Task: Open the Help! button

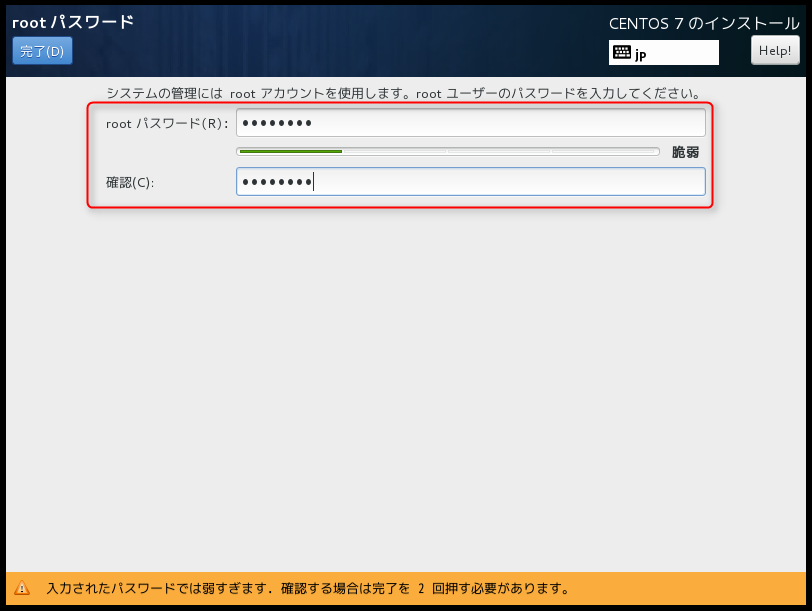Action: 775,50
